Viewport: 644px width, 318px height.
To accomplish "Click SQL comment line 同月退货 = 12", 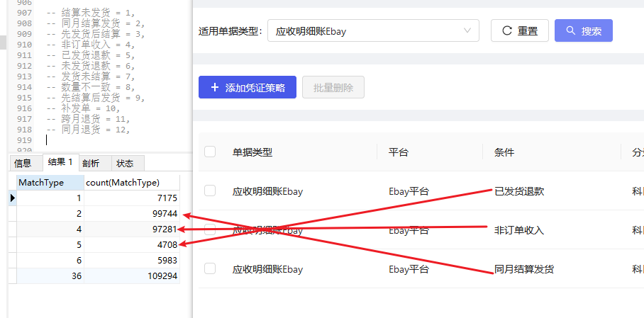I will [88, 130].
